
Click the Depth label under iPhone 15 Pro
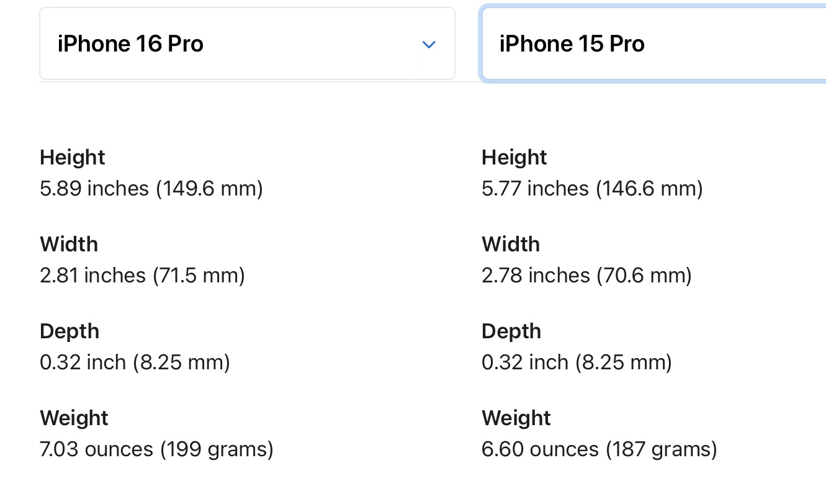coord(511,331)
